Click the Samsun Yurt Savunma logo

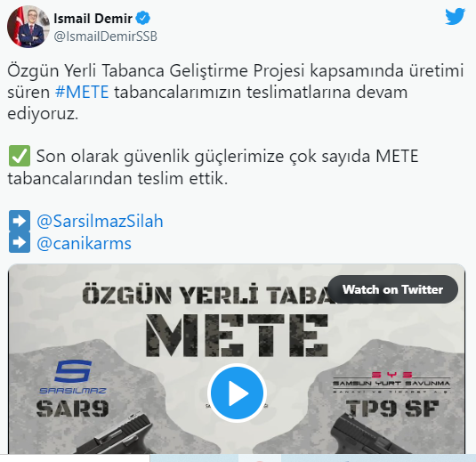click(x=391, y=382)
